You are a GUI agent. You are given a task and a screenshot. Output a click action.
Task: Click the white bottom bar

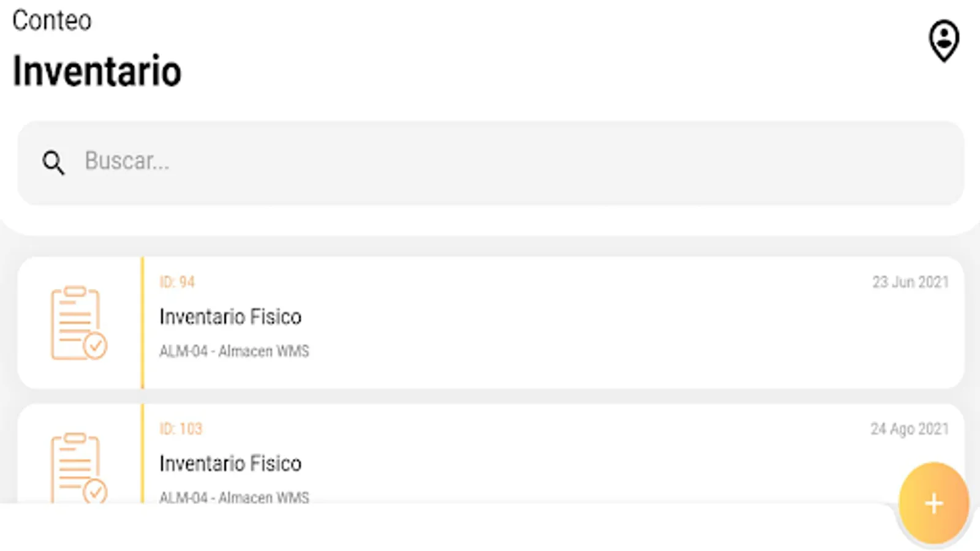click(x=429, y=528)
